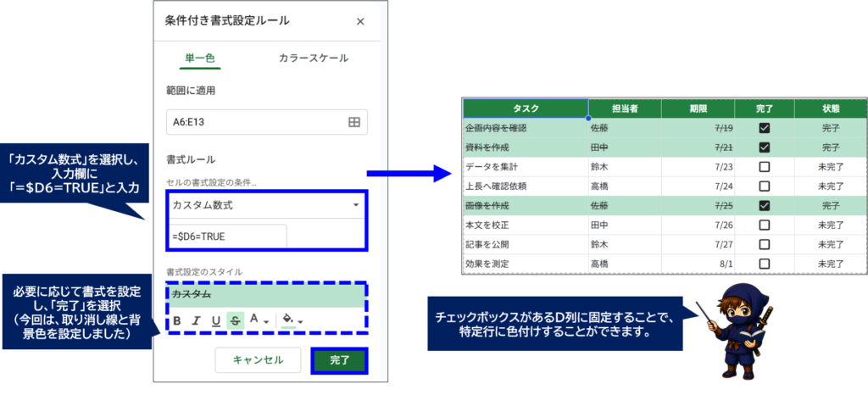Check the checkbox for 記事を公開
Viewport: 868px width, 395px height.
[765, 244]
